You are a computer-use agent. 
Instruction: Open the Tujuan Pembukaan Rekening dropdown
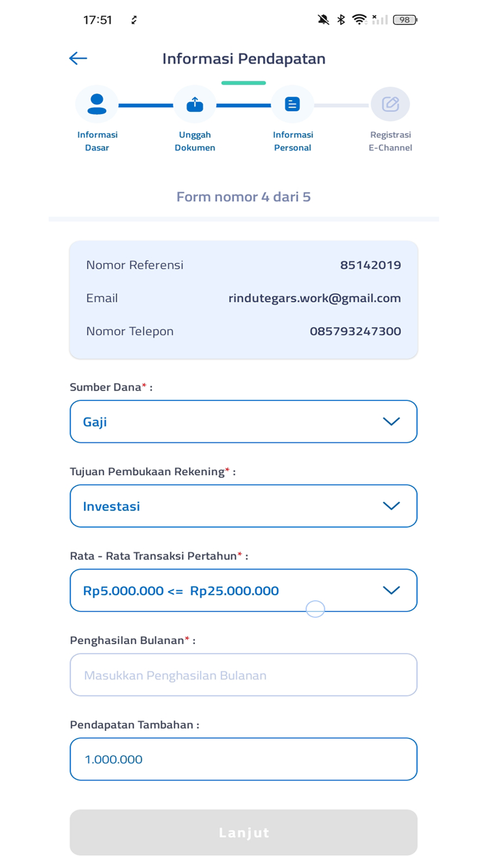(x=244, y=506)
